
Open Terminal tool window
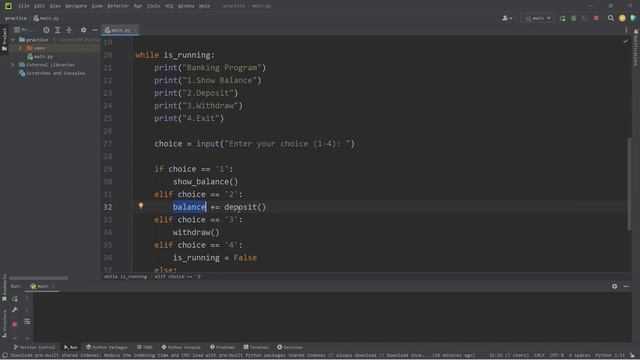tap(256, 347)
